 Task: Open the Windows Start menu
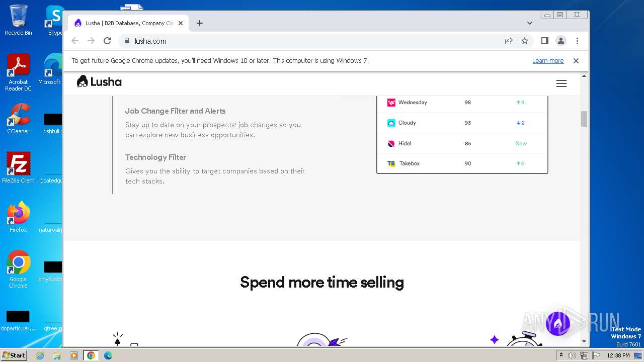14,355
